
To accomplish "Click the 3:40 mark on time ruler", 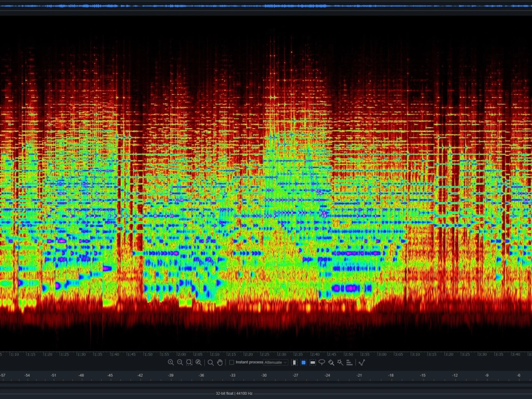I will click(516, 354).
